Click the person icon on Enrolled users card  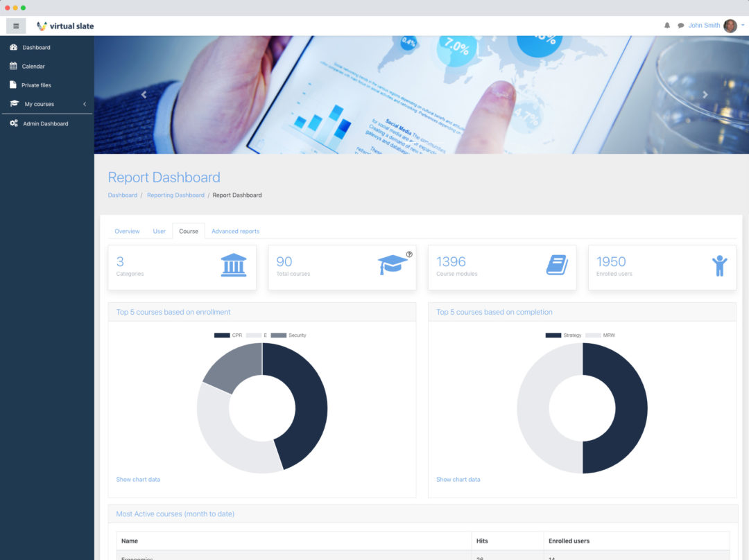721,267
